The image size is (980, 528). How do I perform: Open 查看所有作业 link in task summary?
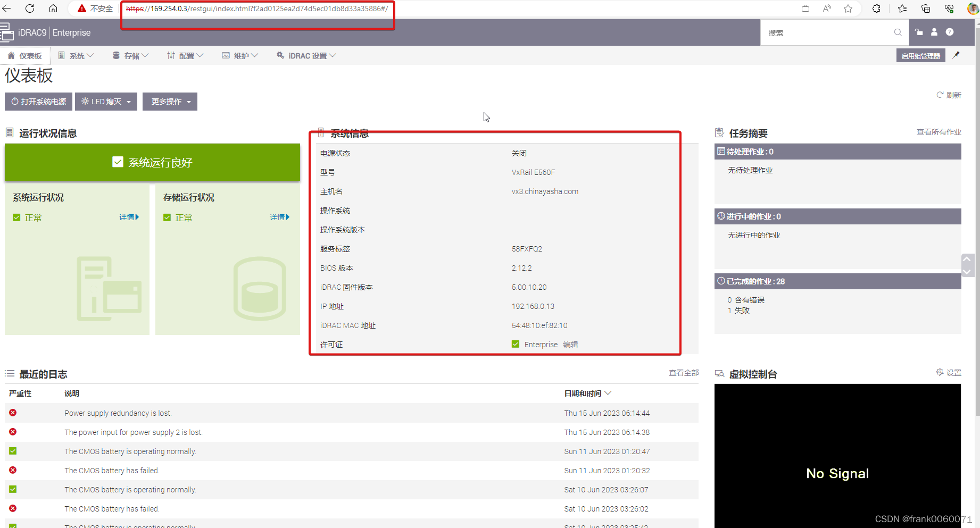coord(939,132)
